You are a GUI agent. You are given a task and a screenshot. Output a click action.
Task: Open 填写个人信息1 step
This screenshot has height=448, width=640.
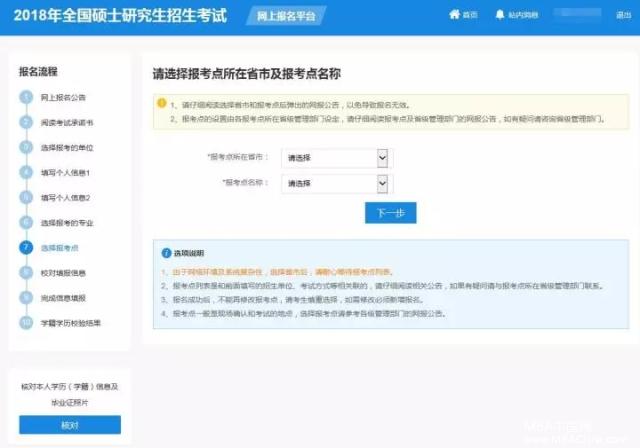pos(65,172)
